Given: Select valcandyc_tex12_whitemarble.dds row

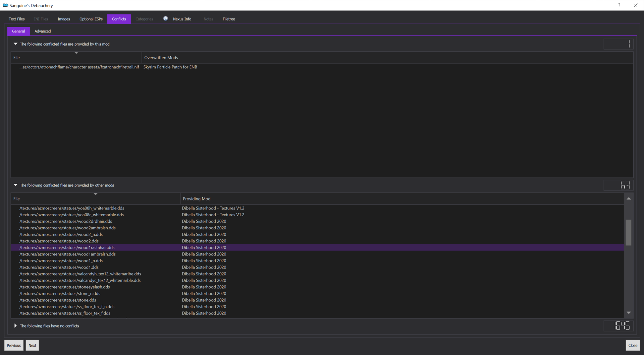Looking at the screenshot, I should [x=317, y=280].
